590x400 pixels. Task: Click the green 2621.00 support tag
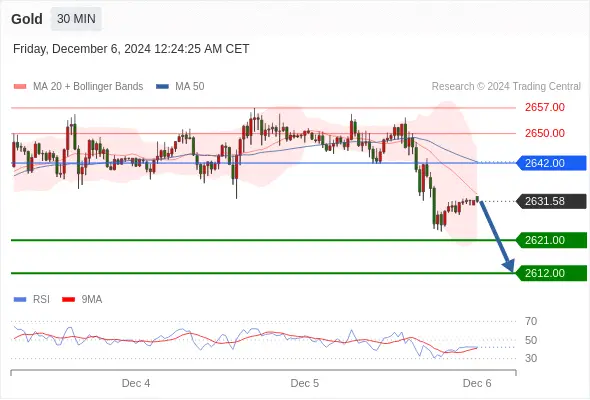pyautogui.click(x=552, y=240)
